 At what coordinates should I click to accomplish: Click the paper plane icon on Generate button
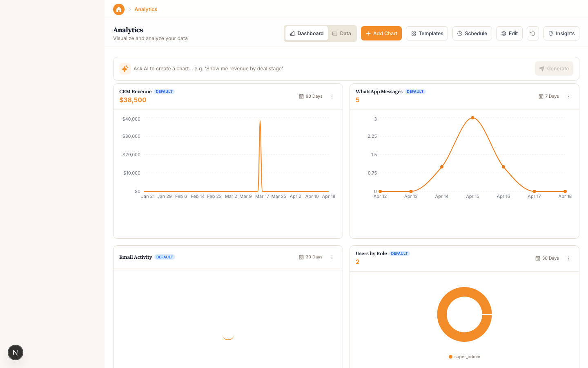tap(542, 68)
